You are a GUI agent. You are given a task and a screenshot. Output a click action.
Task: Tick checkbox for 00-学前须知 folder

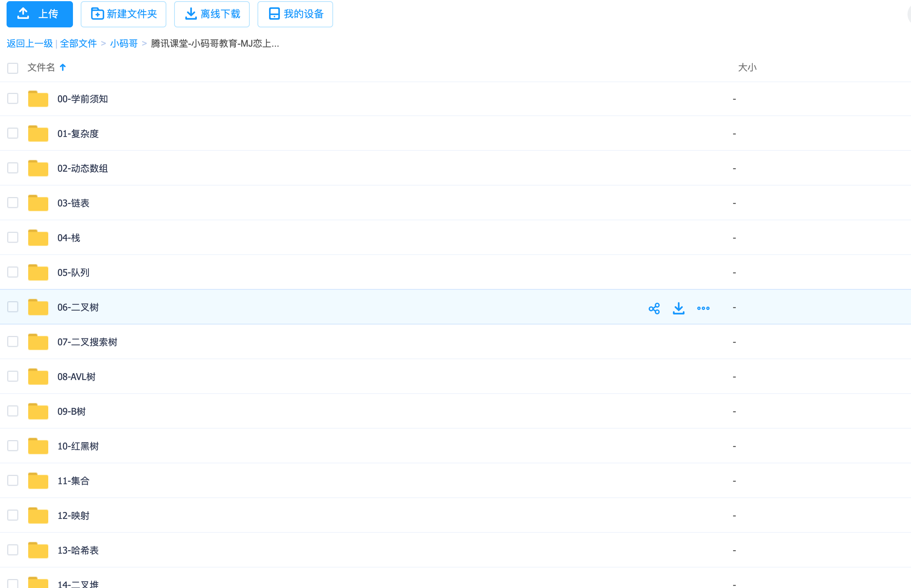[13, 99]
